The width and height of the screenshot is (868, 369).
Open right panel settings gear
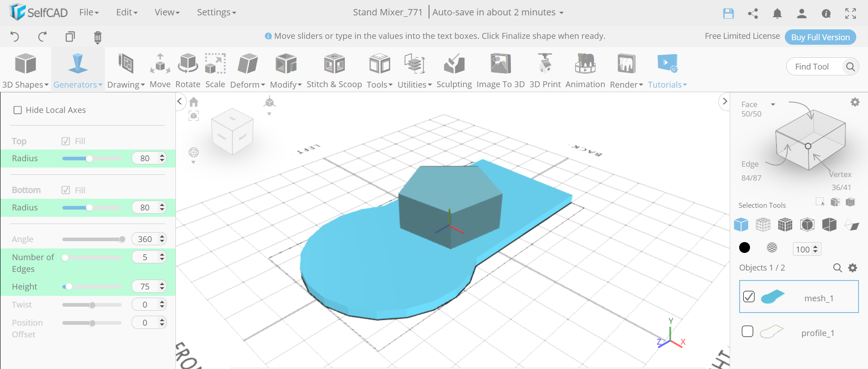click(855, 102)
